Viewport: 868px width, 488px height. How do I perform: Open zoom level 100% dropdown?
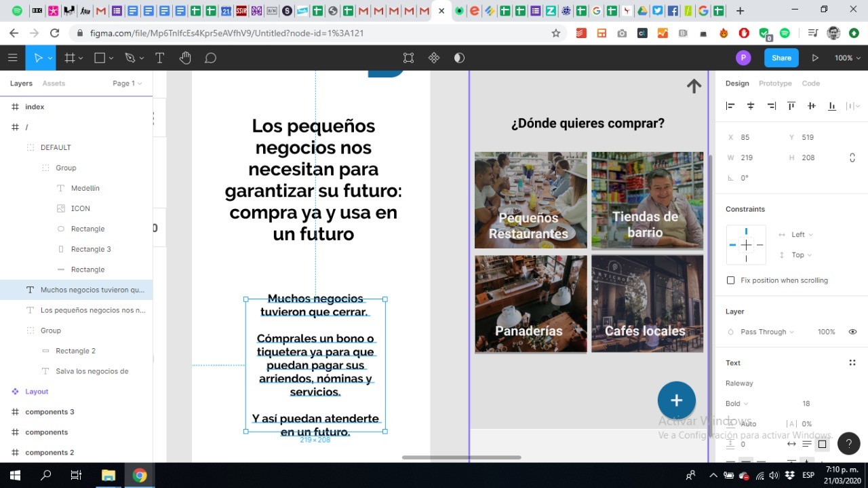tap(847, 58)
